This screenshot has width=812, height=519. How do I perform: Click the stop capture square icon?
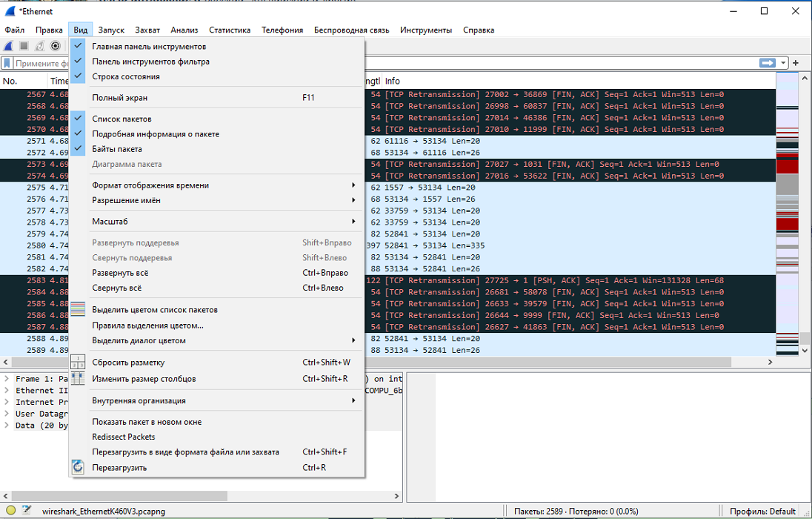point(24,46)
